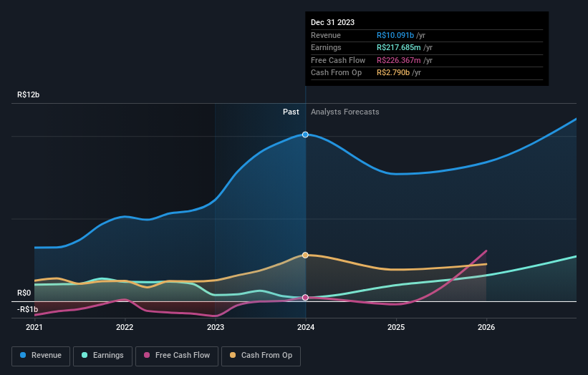The width and height of the screenshot is (588, 375).
Task: Click the Revenue row label in tooltip
Action: (x=325, y=35)
